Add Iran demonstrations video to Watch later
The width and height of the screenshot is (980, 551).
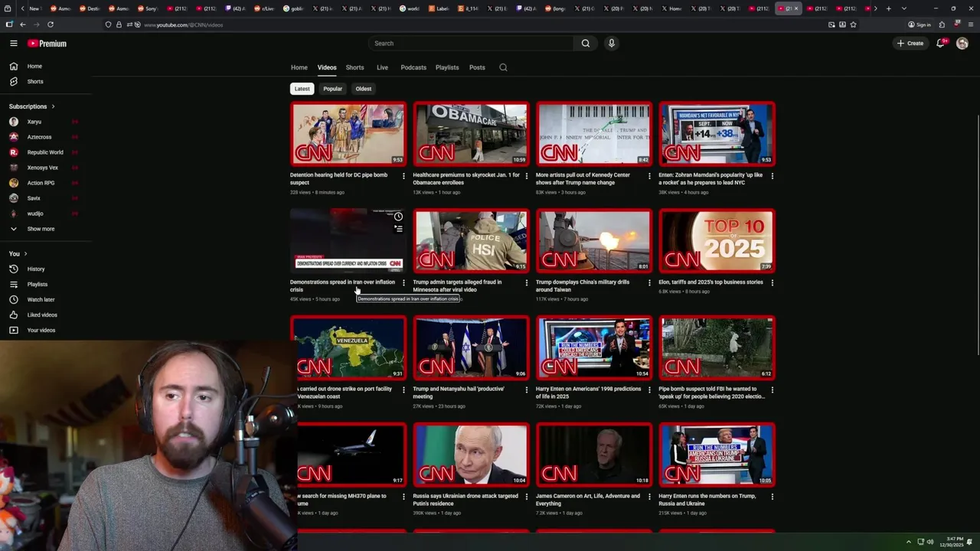pyautogui.click(x=398, y=217)
